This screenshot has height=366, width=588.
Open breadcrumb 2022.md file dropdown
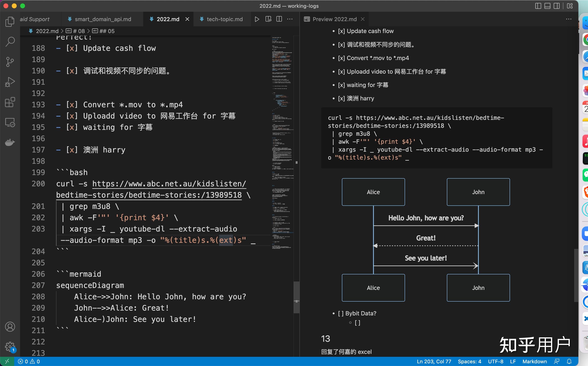44,31
